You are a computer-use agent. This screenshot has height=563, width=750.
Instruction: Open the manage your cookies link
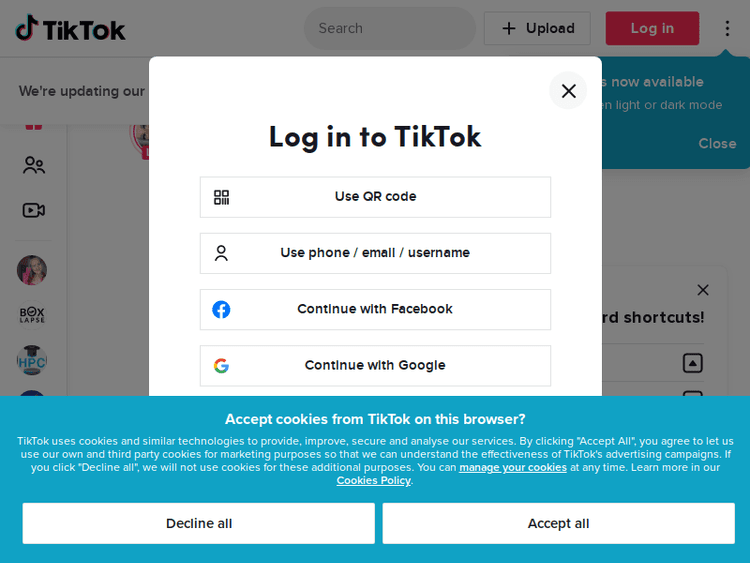tap(513, 467)
